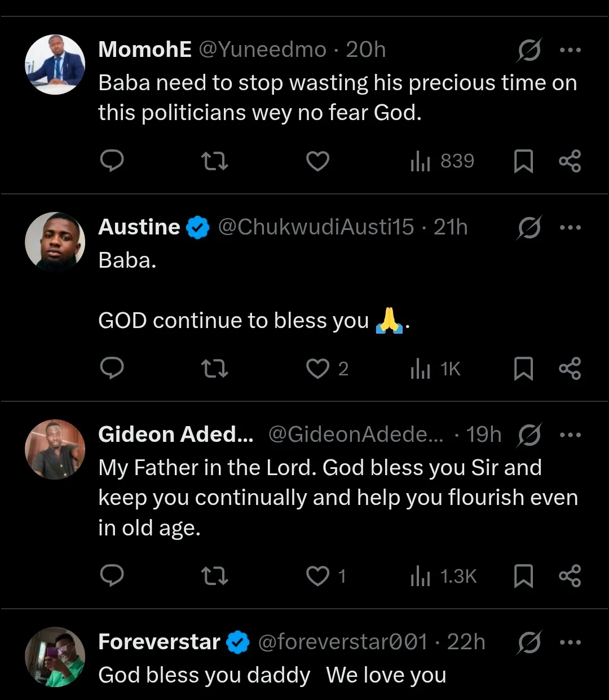
Task: Click Grok icon on MomohE's tweet
Action: 529,50
